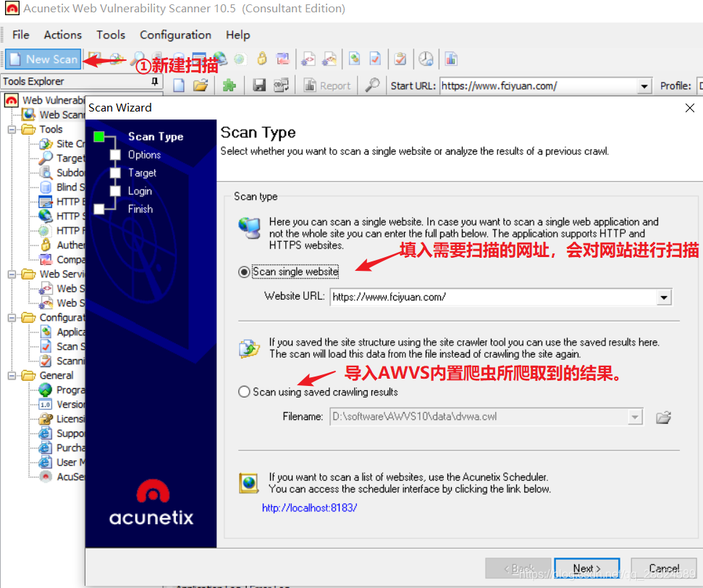Click the Finish wizard step
The image size is (703, 588).
click(140, 209)
